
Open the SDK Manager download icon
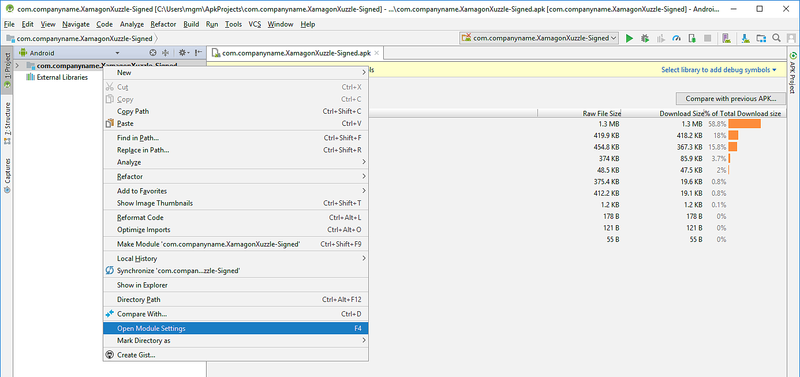pyautogui.click(x=745, y=38)
